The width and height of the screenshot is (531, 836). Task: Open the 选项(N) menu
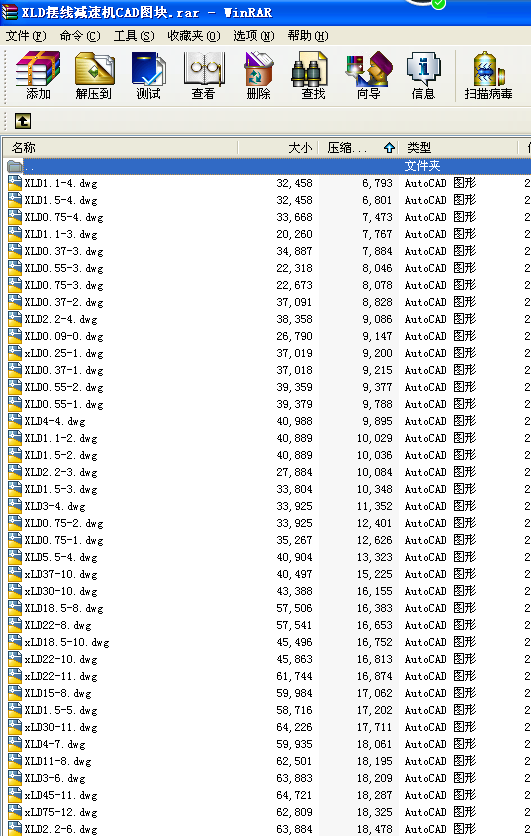tap(254, 36)
